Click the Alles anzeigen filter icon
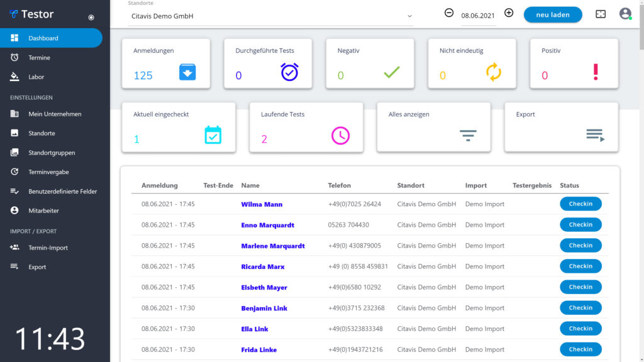The height and width of the screenshot is (362, 644). coord(468,136)
